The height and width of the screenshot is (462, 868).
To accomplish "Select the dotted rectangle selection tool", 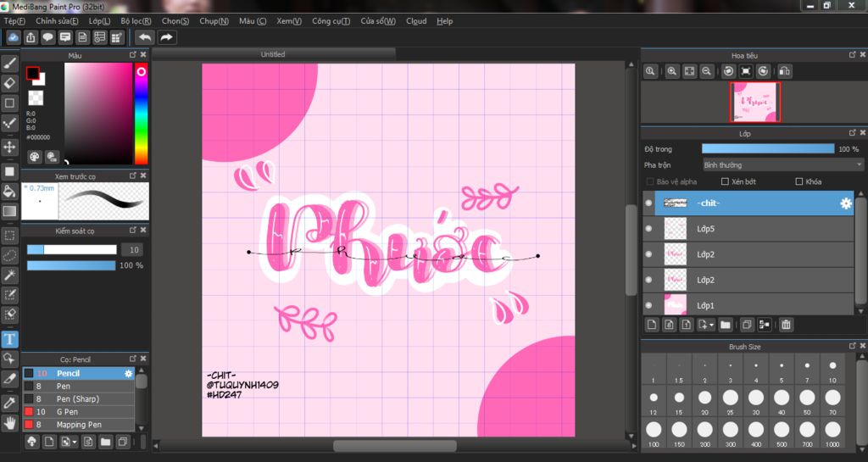I will click(9, 235).
